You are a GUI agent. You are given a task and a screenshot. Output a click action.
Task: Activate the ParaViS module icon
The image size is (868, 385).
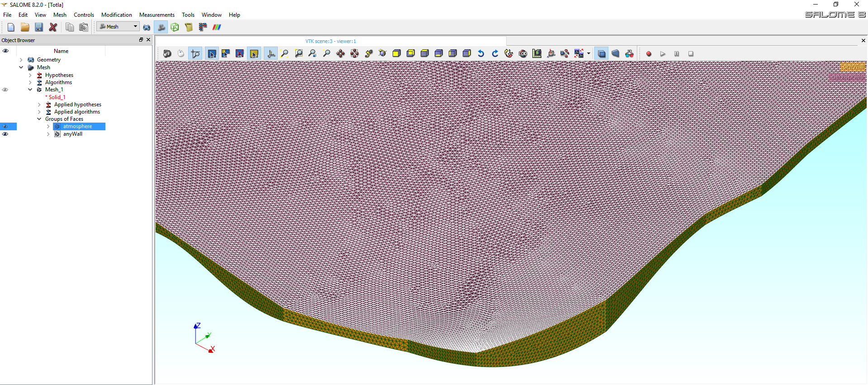coord(217,27)
